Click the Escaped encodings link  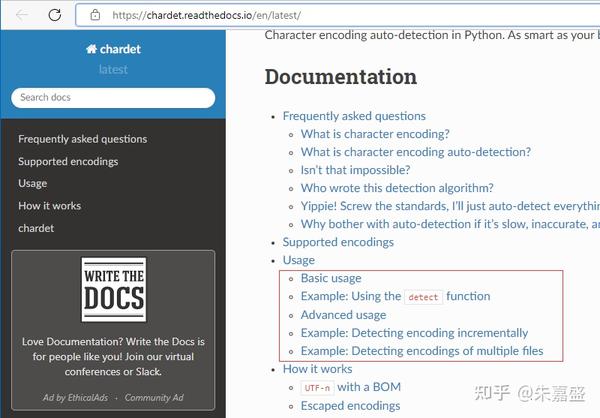coord(350,406)
